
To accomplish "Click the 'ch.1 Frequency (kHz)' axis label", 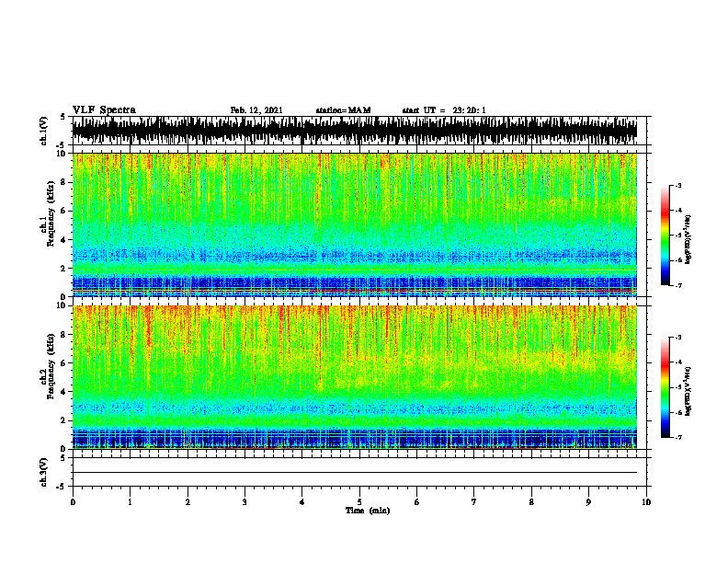I will (x=48, y=214).
